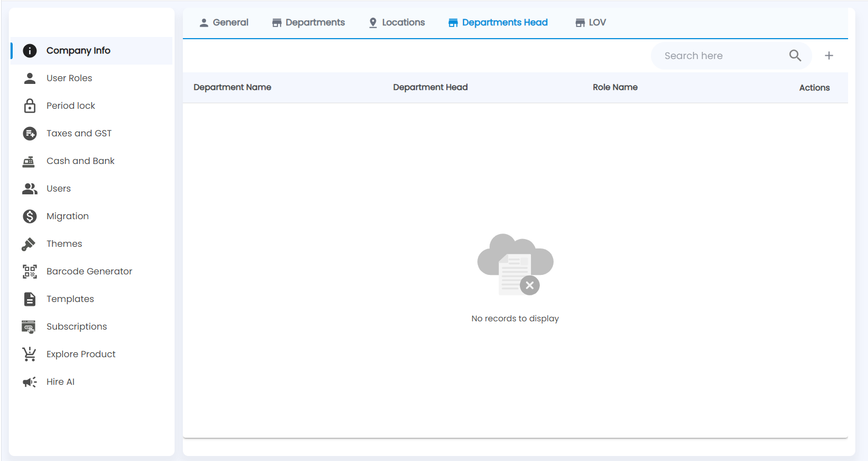This screenshot has height=461, width=868.
Task: Switch to the LOV tab
Action: pos(591,23)
